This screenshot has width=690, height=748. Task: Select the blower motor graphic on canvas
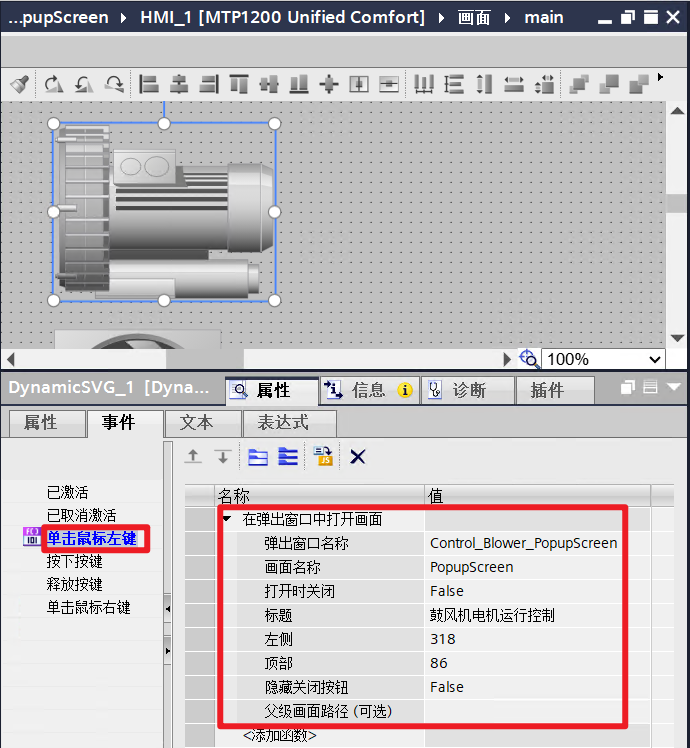[164, 212]
